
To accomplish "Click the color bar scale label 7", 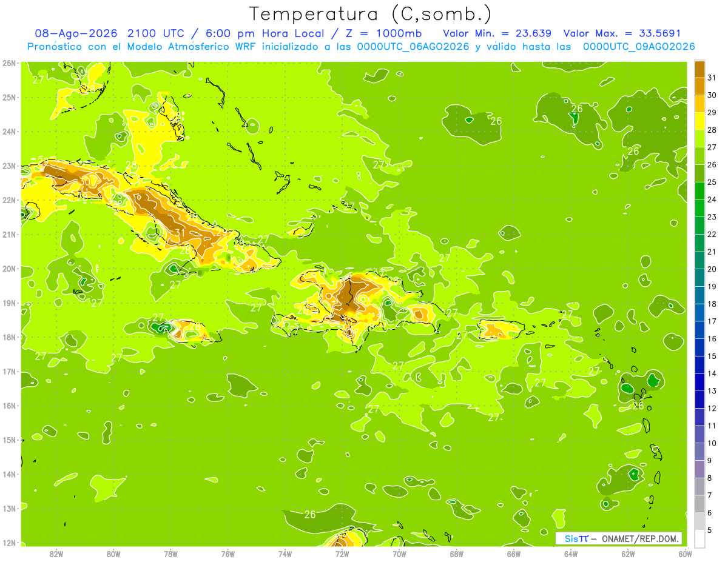I will [x=710, y=495].
